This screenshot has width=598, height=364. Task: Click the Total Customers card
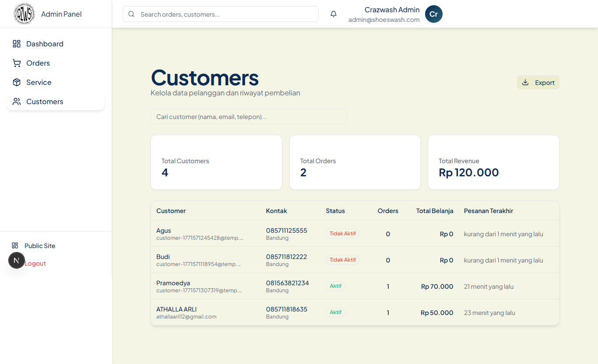(216, 162)
